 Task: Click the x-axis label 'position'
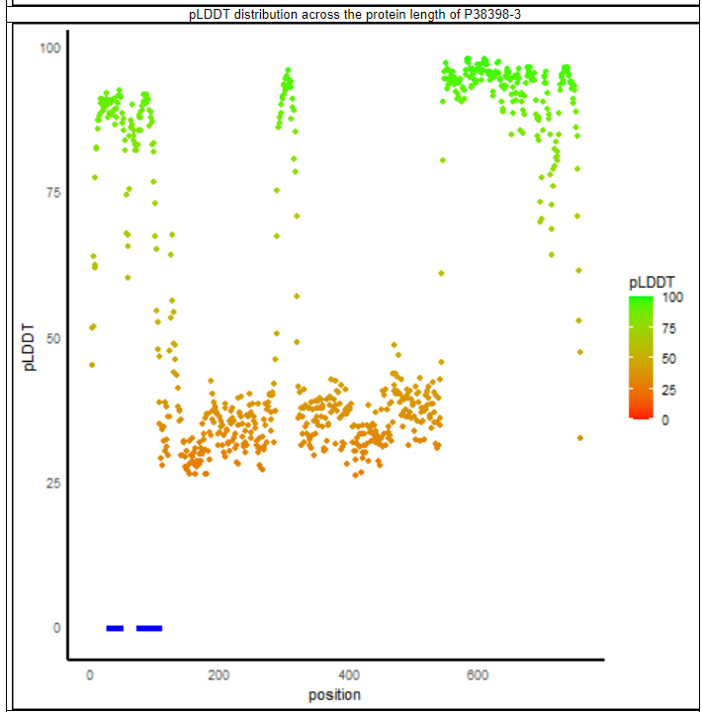click(x=335, y=694)
